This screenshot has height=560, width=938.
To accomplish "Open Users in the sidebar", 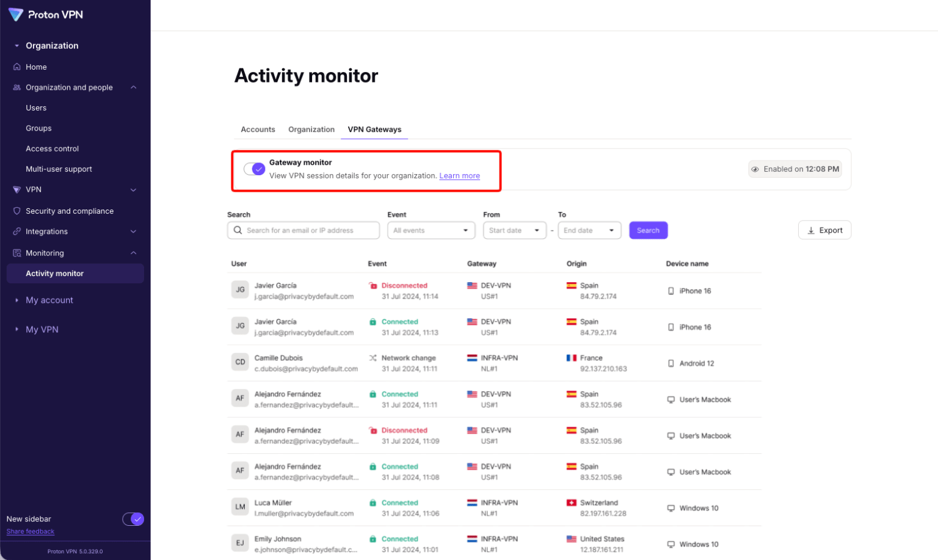I will pos(36,108).
